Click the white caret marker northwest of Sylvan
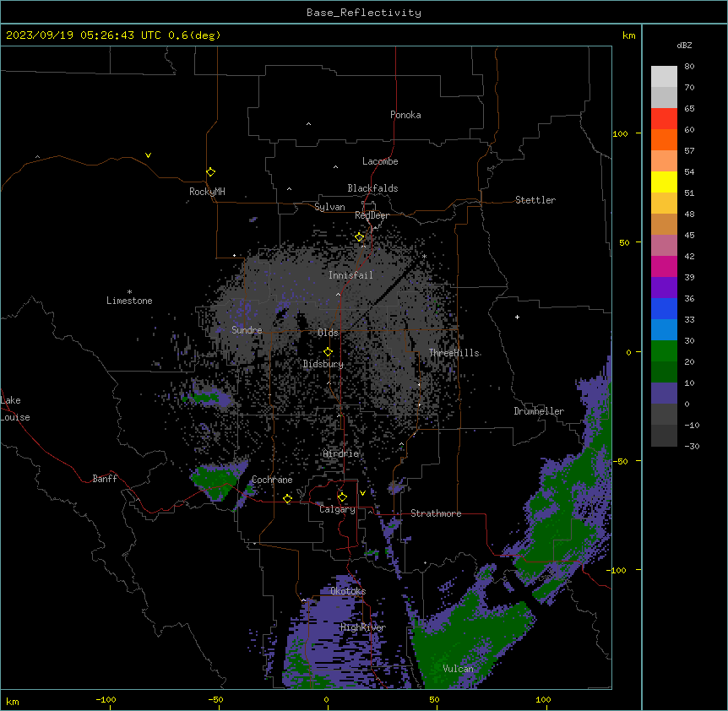728x711 pixels. [289, 189]
